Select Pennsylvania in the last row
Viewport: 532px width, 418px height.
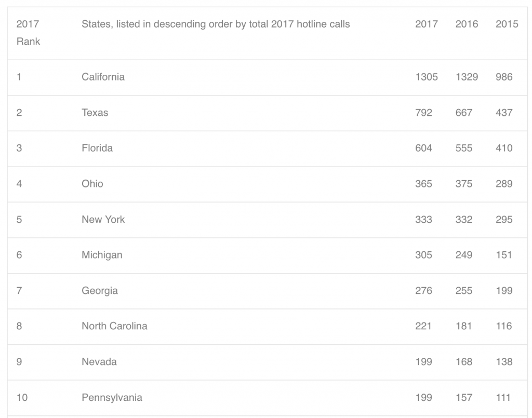point(112,397)
